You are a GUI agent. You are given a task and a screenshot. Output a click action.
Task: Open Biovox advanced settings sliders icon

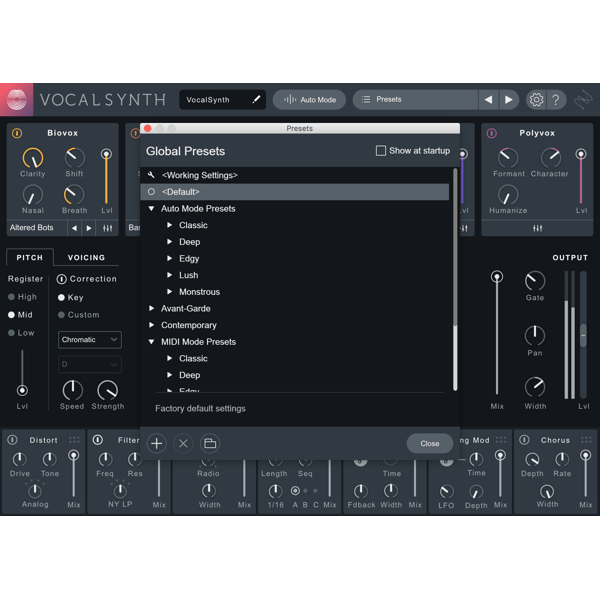108,228
